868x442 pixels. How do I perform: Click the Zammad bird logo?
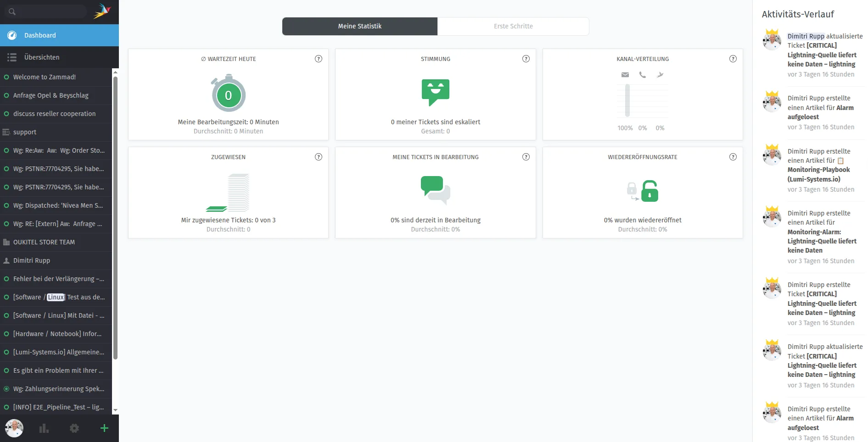click(x=102, y=11)
